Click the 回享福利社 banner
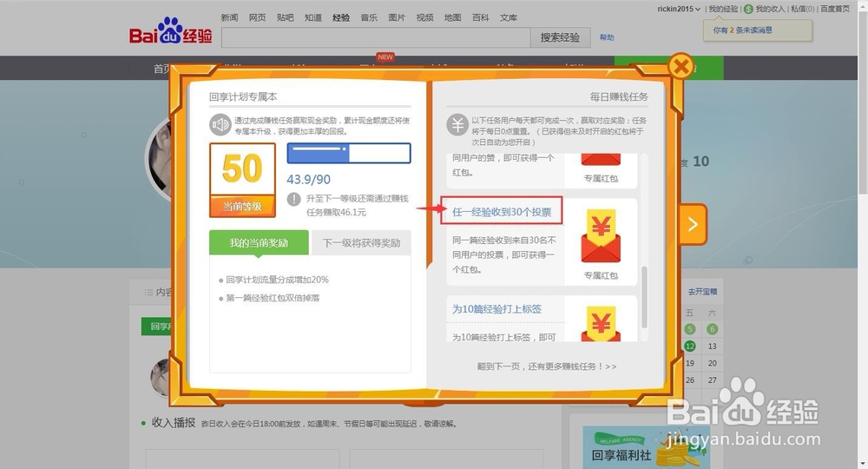 point(646,447)
